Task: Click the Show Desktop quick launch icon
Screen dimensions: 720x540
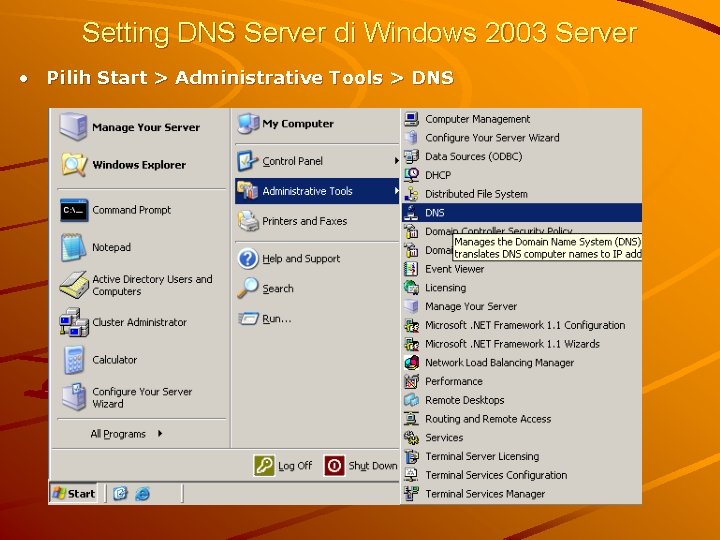Action: 120,494
